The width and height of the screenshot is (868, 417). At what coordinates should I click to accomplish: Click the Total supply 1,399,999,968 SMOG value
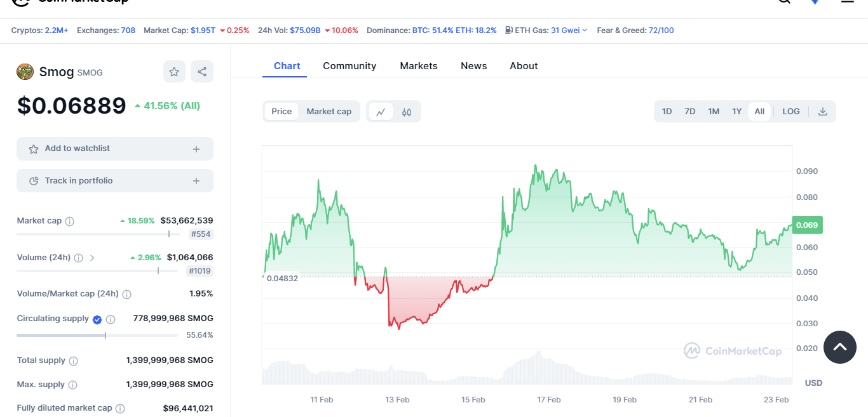170,361
